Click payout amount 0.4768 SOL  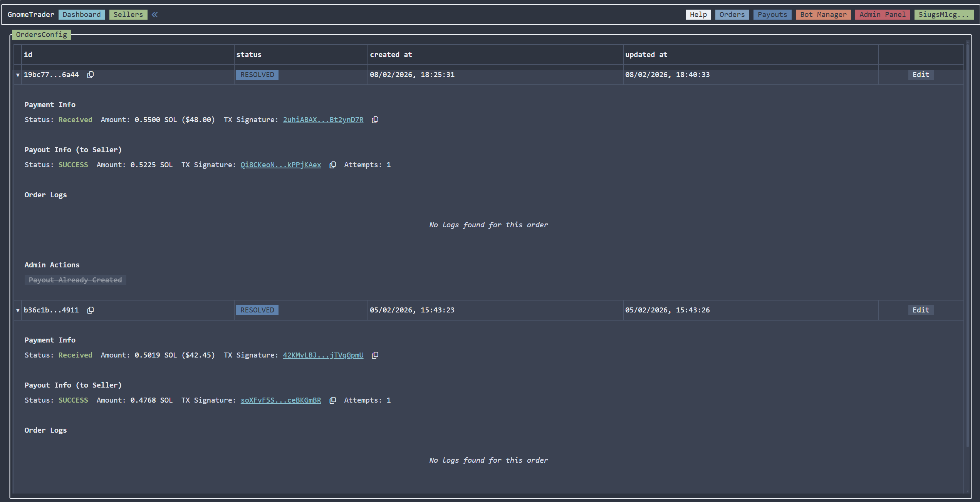(x=151, y=400)
